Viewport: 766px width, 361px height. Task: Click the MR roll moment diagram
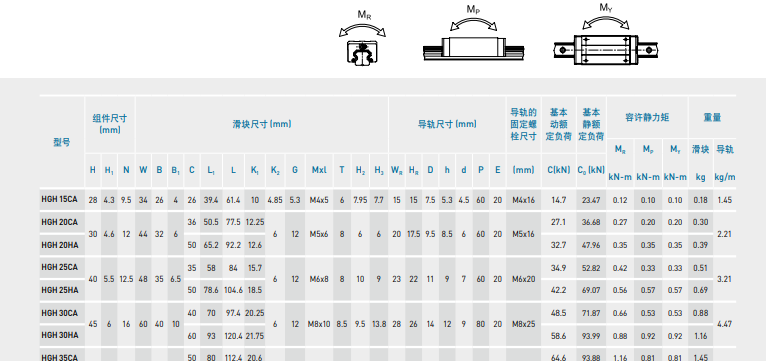[x=362, y=37]
